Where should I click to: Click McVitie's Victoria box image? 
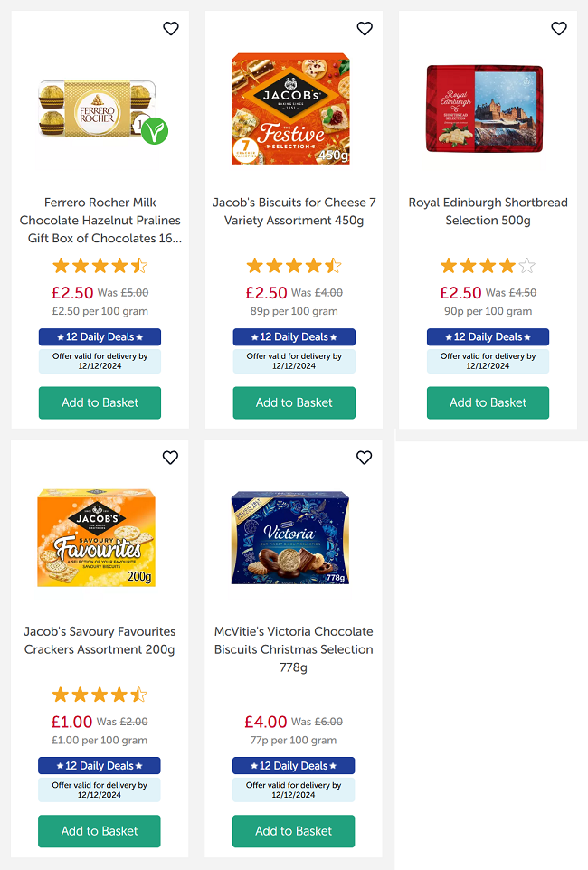tap(290, 538)
